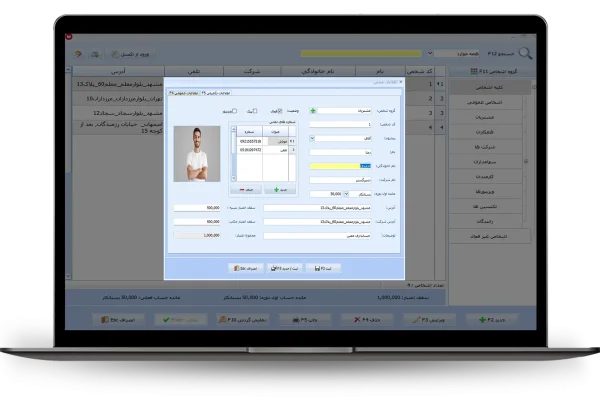Click the total credit field showing 1,000,000
The width and height of the screenshot is (600, 400).
click(197, 235)
